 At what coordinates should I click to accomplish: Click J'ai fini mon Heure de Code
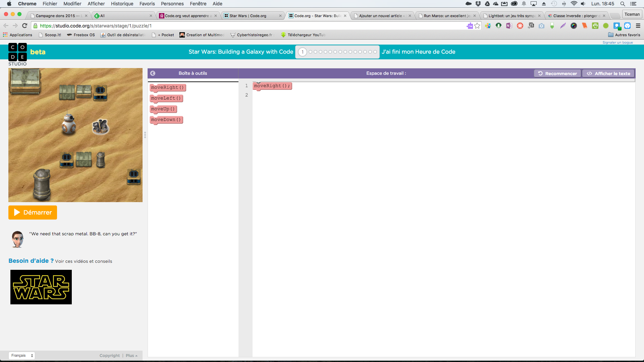(x=418, y=52)
